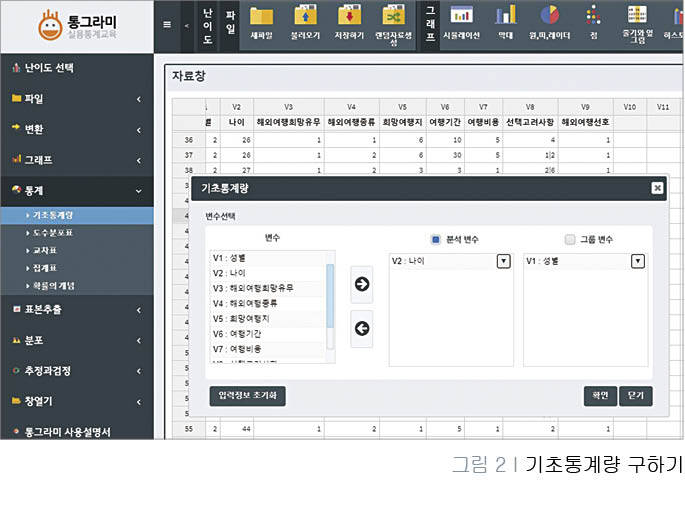Select the 점 dot plot icon

593,16
